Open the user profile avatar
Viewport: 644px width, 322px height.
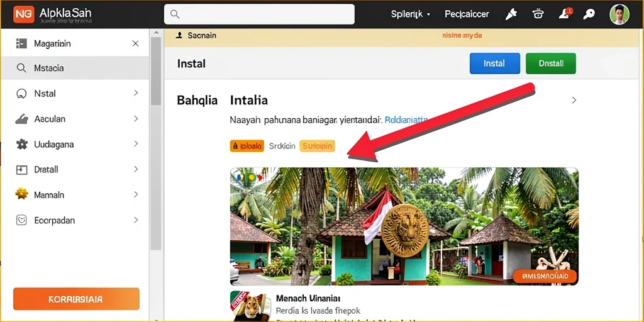coord(619,14)
